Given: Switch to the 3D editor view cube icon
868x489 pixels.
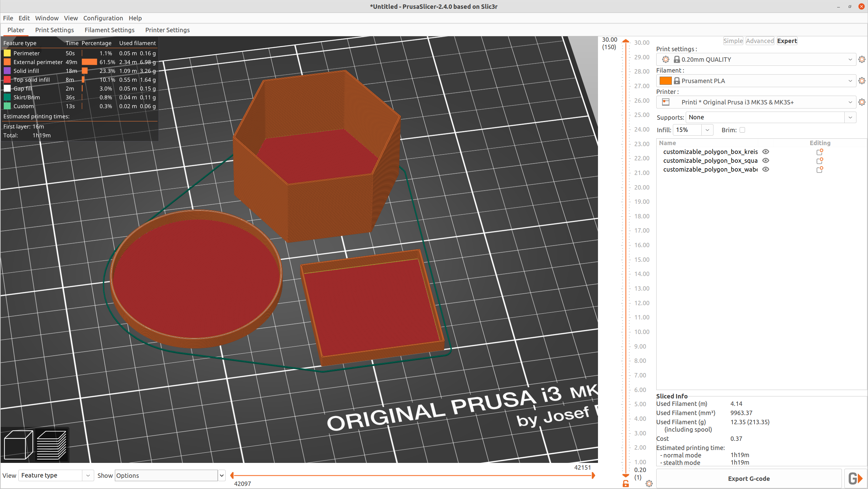Looking at the screenshot, I should pyautogui.click(x=18, y=445).
